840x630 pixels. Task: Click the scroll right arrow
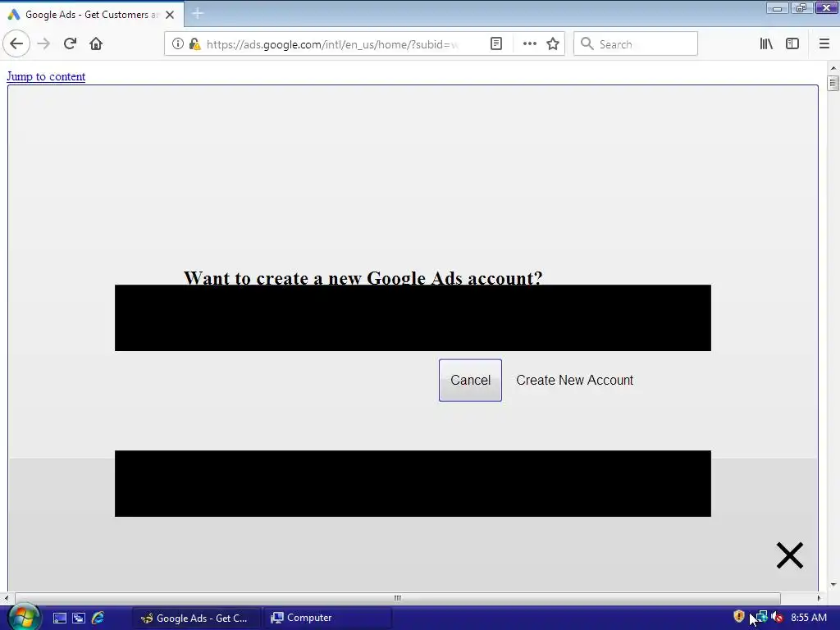[x=819, y=598]
